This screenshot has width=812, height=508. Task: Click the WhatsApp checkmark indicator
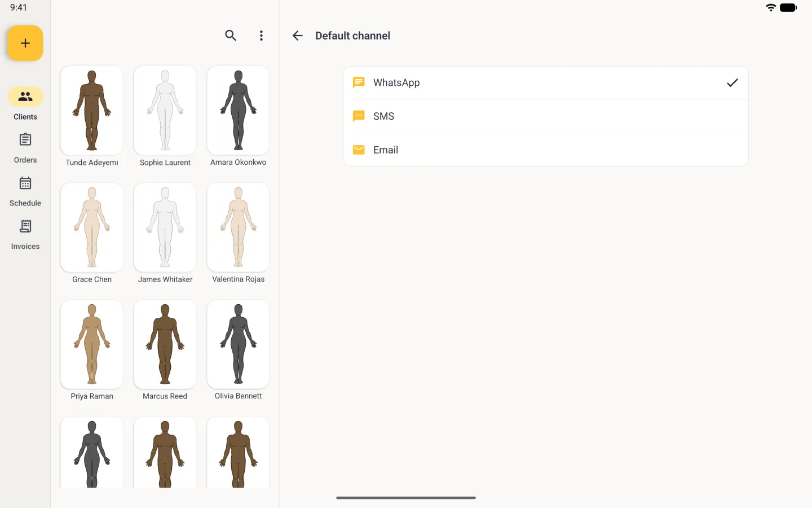[x=732, y=83]
